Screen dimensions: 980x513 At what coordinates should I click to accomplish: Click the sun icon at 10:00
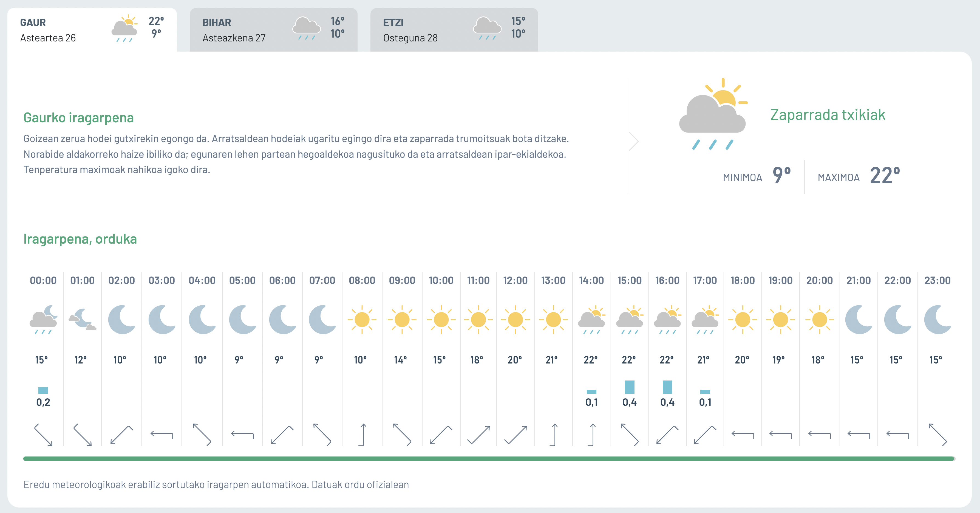click(441, 320)
